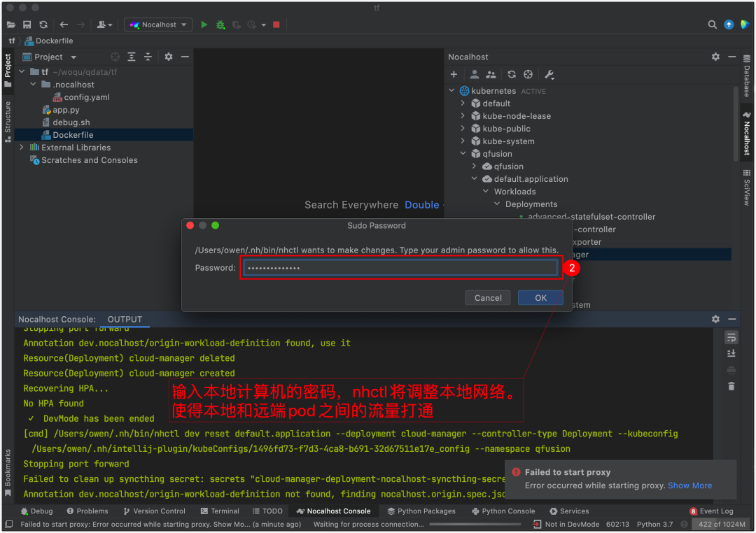This screenshot has width=756, height=533.
Task: Toggle scroll to end in console
Action: (x=731, y=353)
